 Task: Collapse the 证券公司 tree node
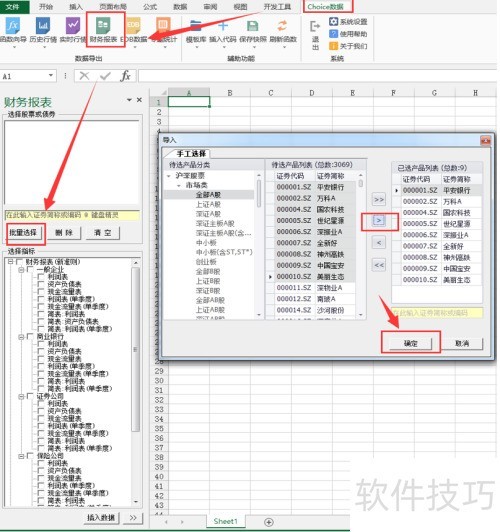[21, 396]
